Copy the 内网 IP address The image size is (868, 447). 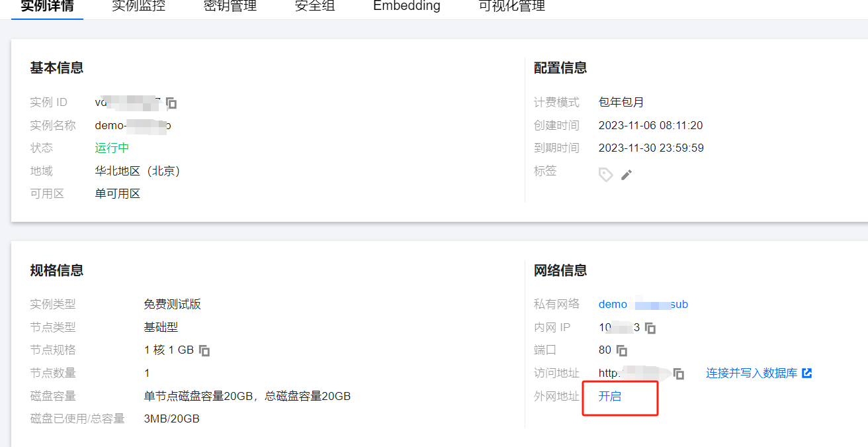click(x=650, y=328)
